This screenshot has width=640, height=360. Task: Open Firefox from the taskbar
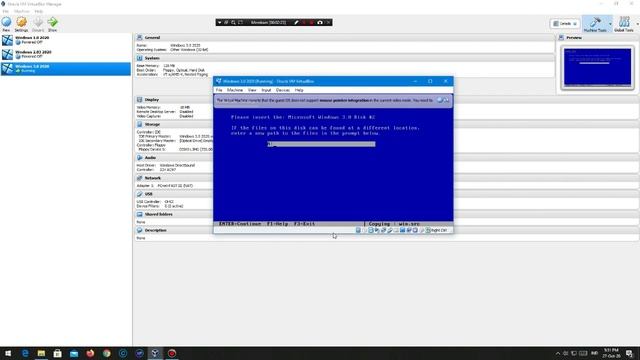tap(90, 353)
